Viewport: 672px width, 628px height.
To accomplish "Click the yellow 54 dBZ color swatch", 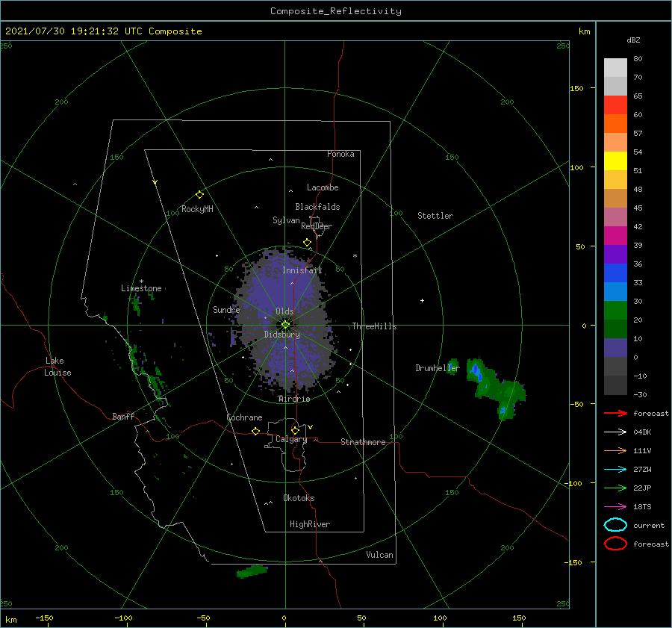I will 615,161.
